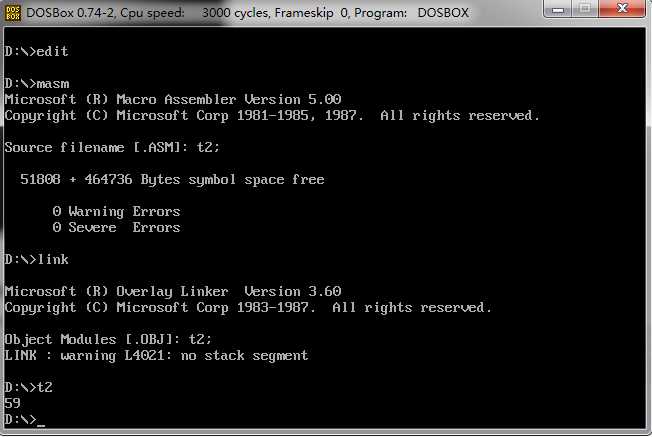Click '51808 + 464736 Bytes symbol space free'
652x437 pixels.
[172, 180]
